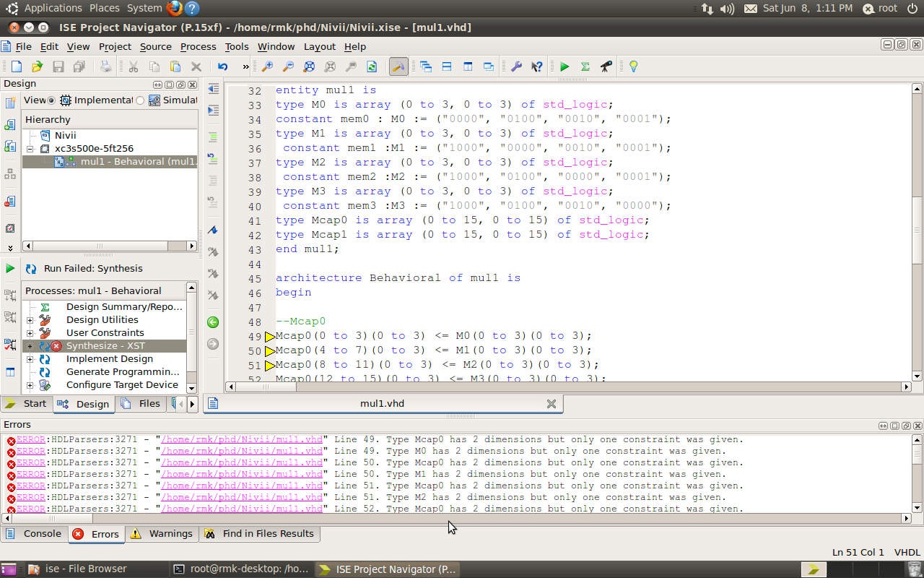Click the green Implement Top Module arrow
Image resolution: width=924 pixels, height=578 pixels.
pyautogui.click(x=565, y=66)
